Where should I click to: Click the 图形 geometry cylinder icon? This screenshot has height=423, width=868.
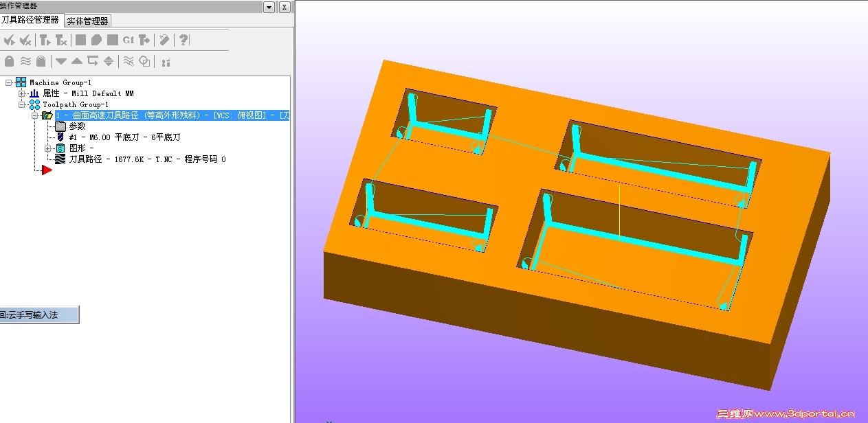(60, 148)
